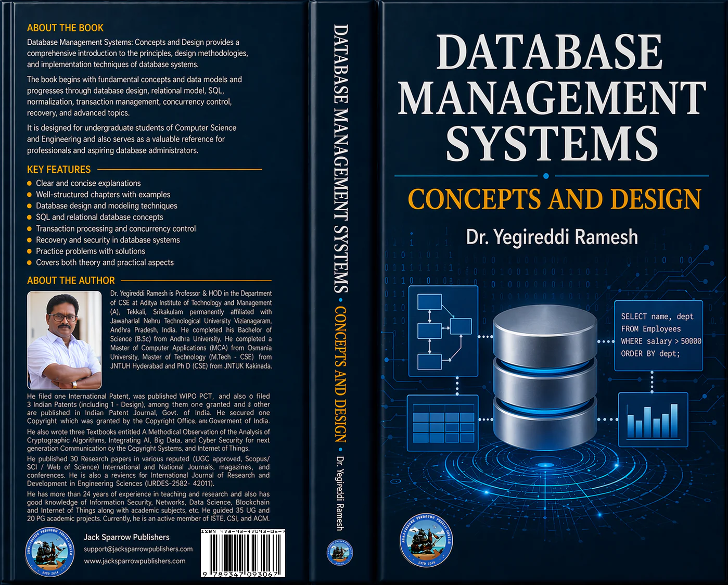728x585 pixels.
Task: Click 'Jack Sparrow Publishers' text
Action: 126,537
